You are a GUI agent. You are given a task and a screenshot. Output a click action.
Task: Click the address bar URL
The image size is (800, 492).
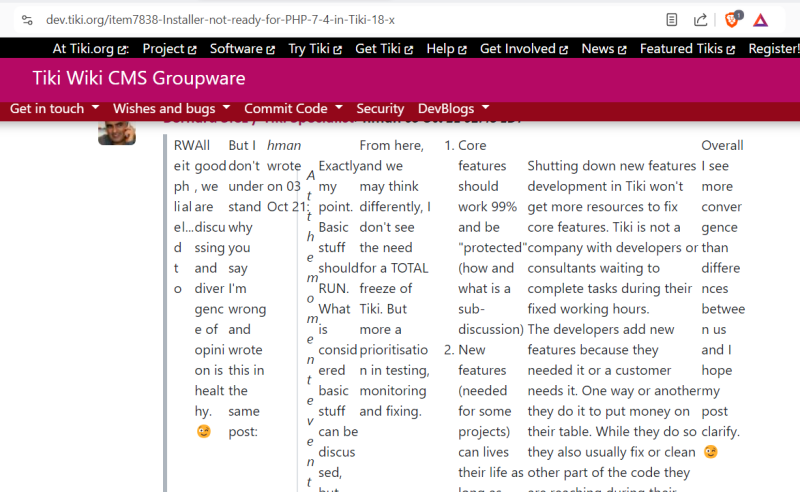[x=220, y=20]
